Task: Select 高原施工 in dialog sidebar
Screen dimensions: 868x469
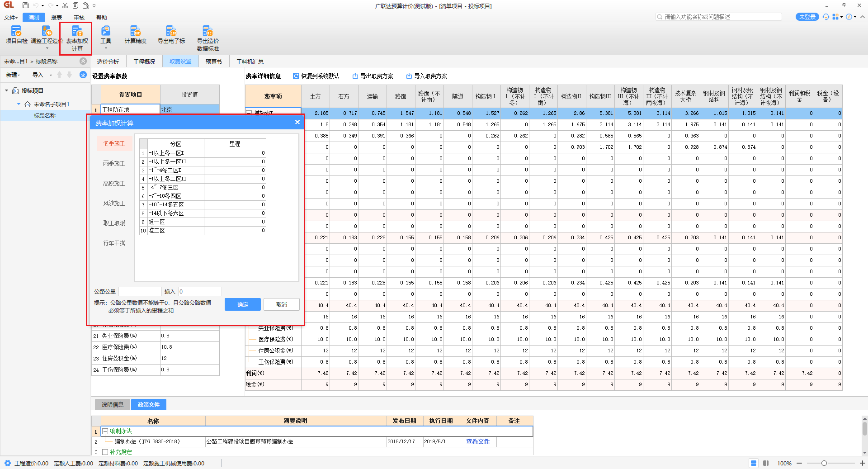Action: tap(114, 183)
